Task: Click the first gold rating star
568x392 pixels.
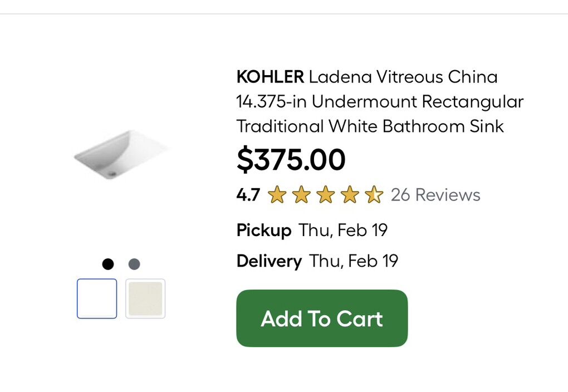Action: coord(277,195)
